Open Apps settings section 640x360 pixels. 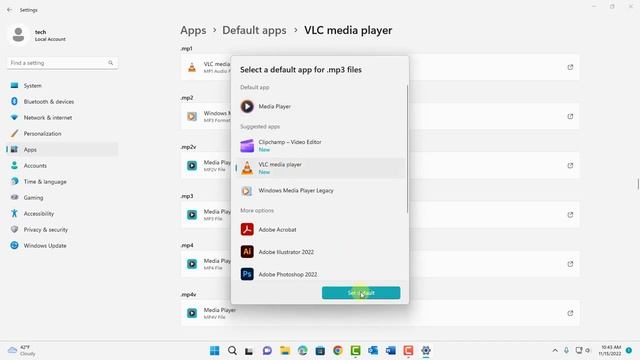pyautogui.click(x=62, y=149)
